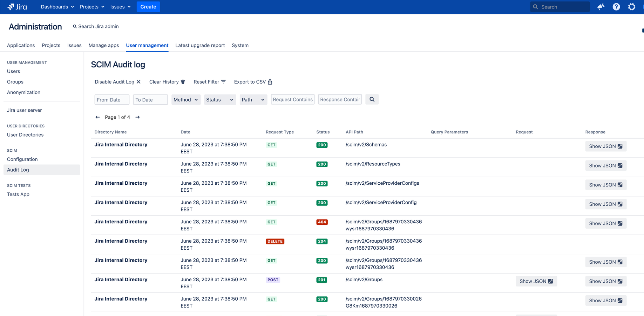Click the Create button

[148, 7]
